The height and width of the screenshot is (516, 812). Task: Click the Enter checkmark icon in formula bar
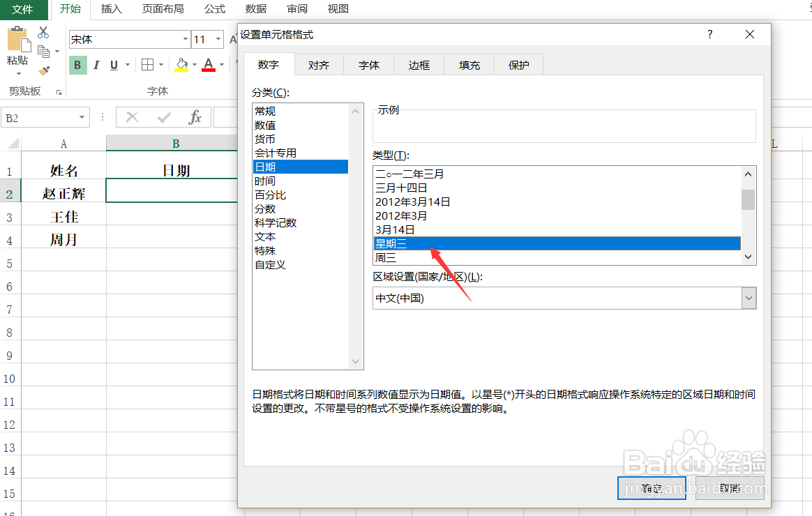point(164,117)
